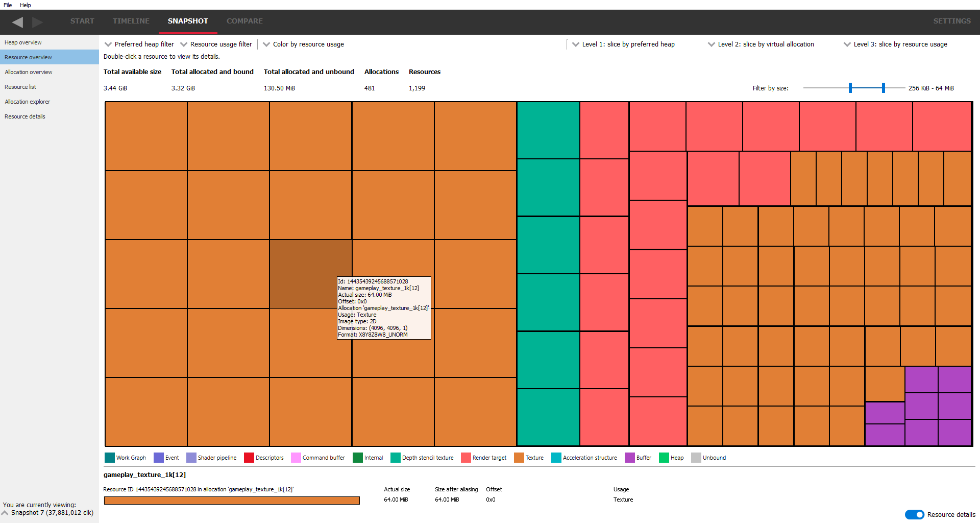Screen dimensions: 980x523
Task: Click the Depth stencil texture legend swatch
Action: click(x=395, y=458)
